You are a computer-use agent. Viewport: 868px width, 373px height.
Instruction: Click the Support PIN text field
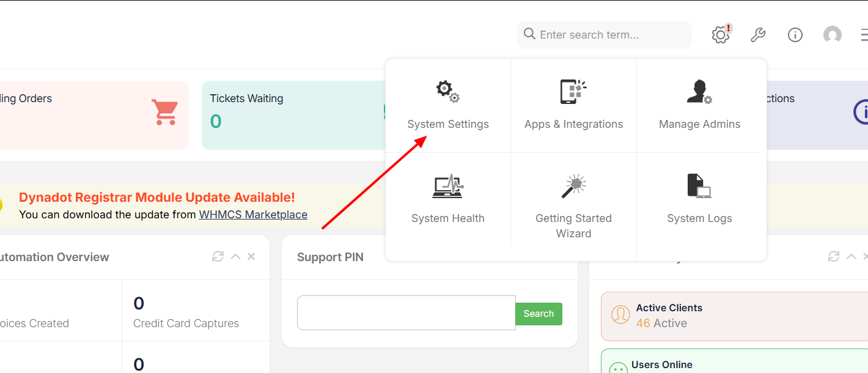(x=406, y=313)
